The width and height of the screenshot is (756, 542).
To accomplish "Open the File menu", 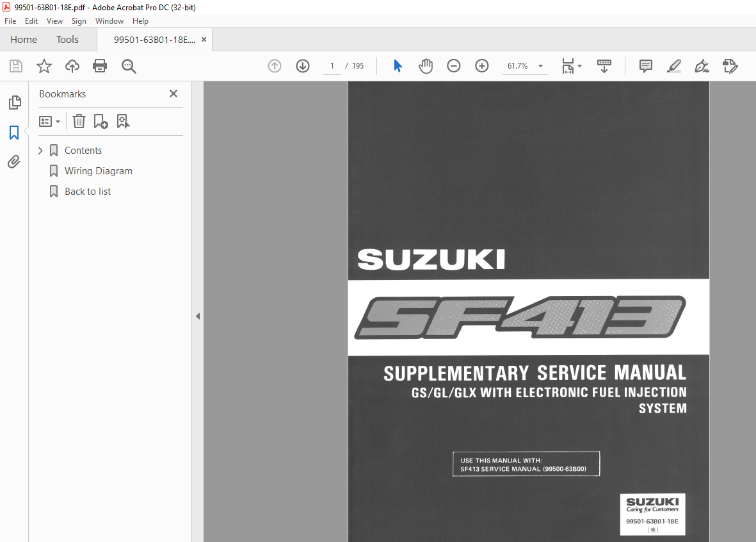I will pyautogui.click(x=10, y=21).
